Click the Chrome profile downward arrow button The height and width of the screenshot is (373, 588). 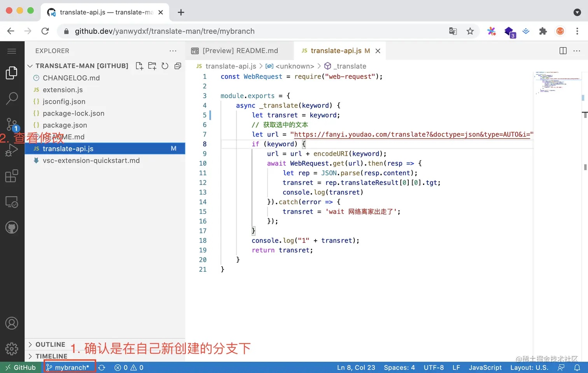coord(577,12)
